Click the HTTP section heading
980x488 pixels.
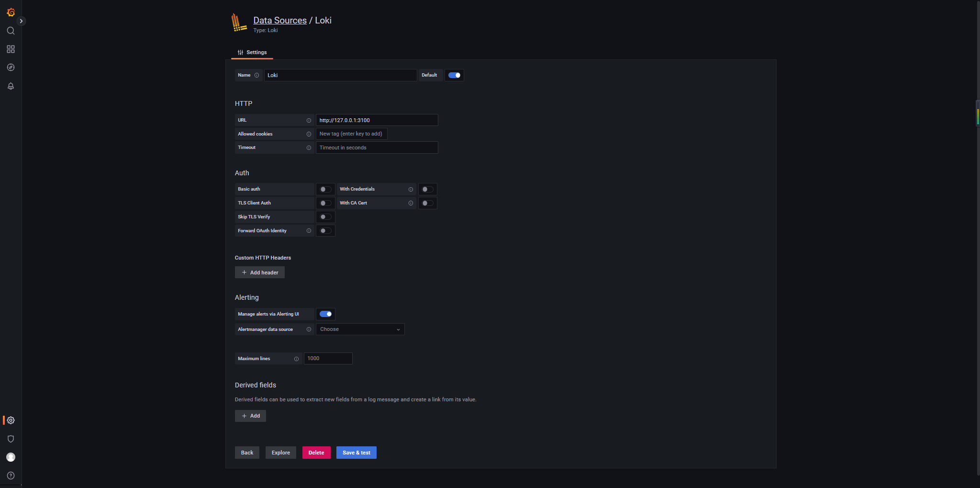click(x=244, y=103)
